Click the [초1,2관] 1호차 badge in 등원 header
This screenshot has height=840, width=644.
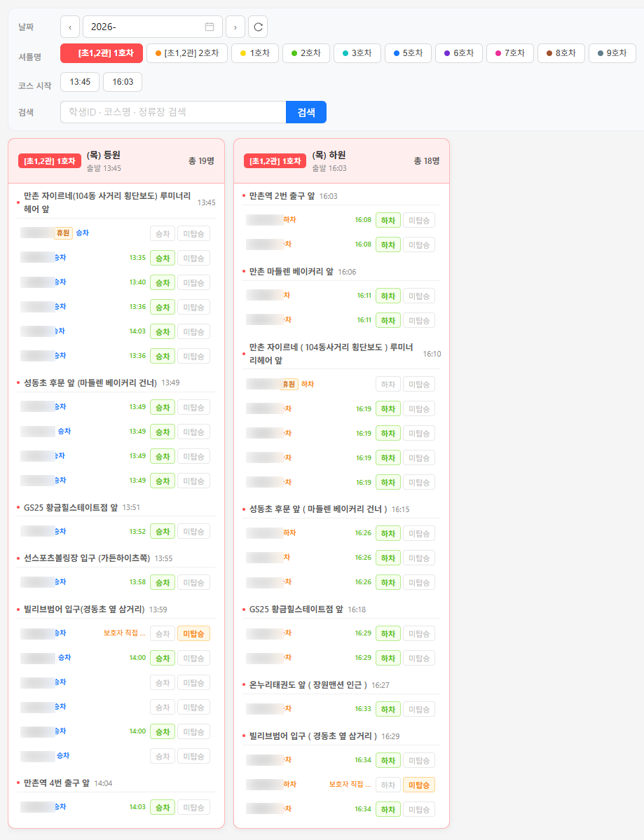point(50,160)
